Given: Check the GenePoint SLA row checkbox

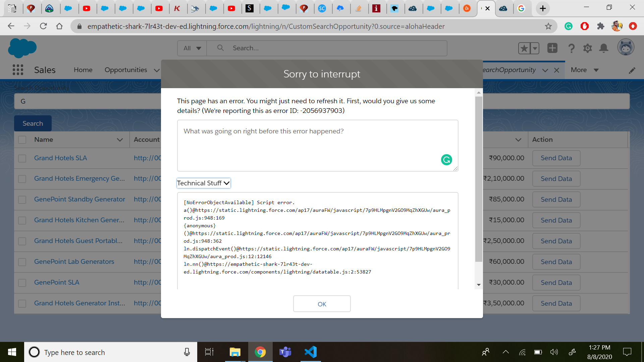Looking at the screenshot, I should pos(22,283).
